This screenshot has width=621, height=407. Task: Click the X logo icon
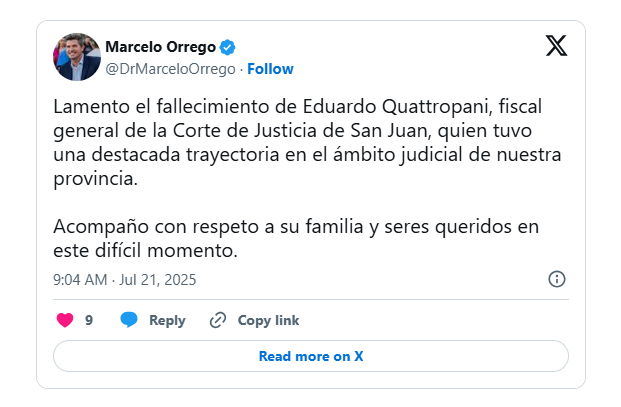pos(556,45)
